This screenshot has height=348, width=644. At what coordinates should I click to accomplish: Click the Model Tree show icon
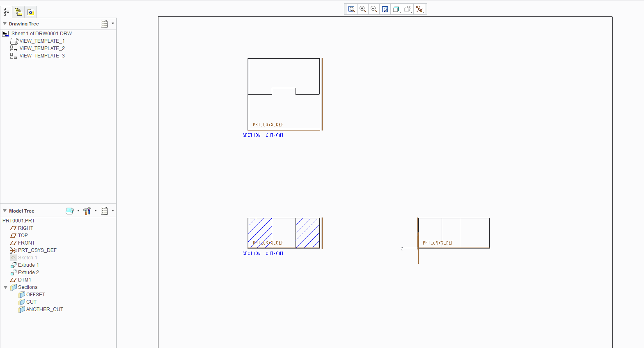pyautogui.click(x=70, y=211)
